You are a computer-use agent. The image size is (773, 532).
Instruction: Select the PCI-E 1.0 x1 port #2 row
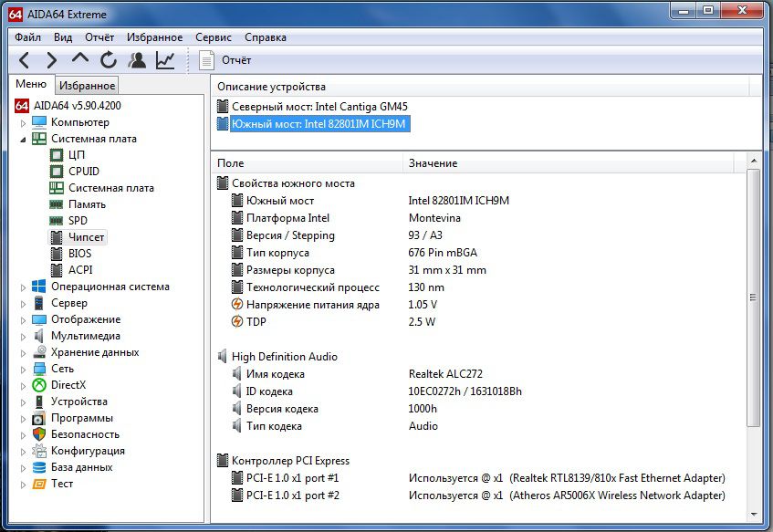pos(478,495)
